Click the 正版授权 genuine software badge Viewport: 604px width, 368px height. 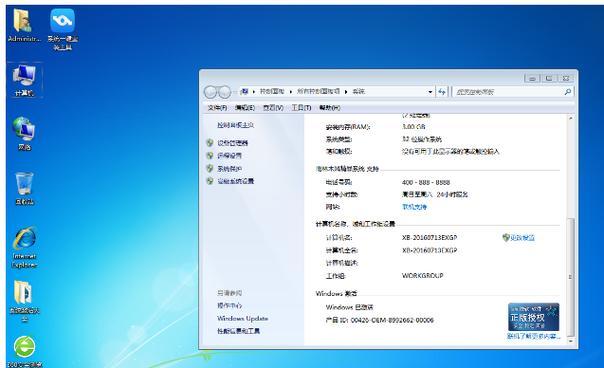point(533,317)
